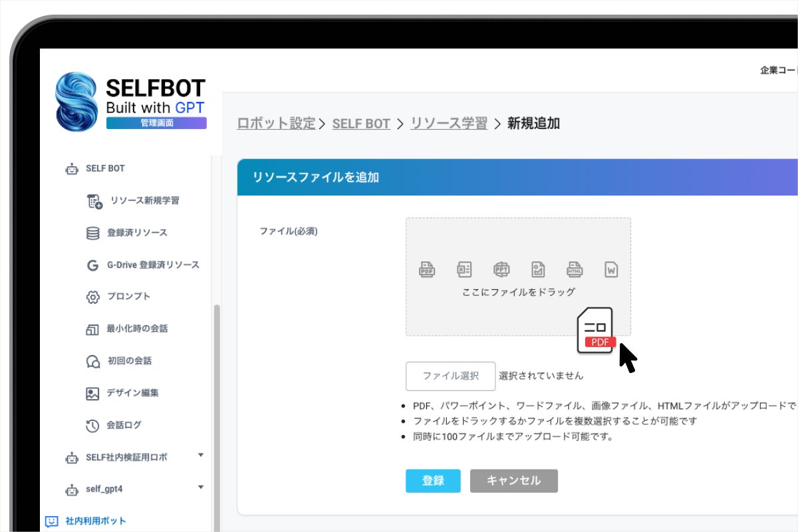Click the SELF社内検証用ロボ robot icon
The width and height of the screenshot is (798, 532).
(72, 458)
